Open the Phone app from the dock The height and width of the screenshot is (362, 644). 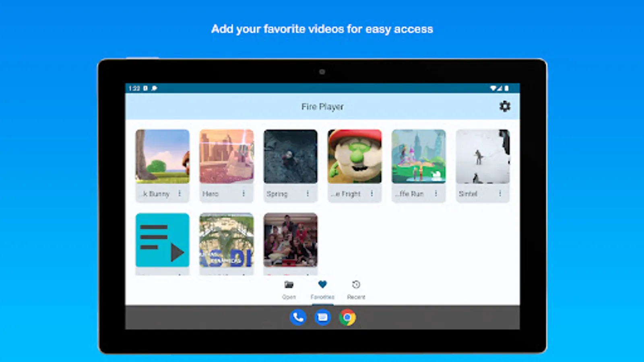pos(297,317)
